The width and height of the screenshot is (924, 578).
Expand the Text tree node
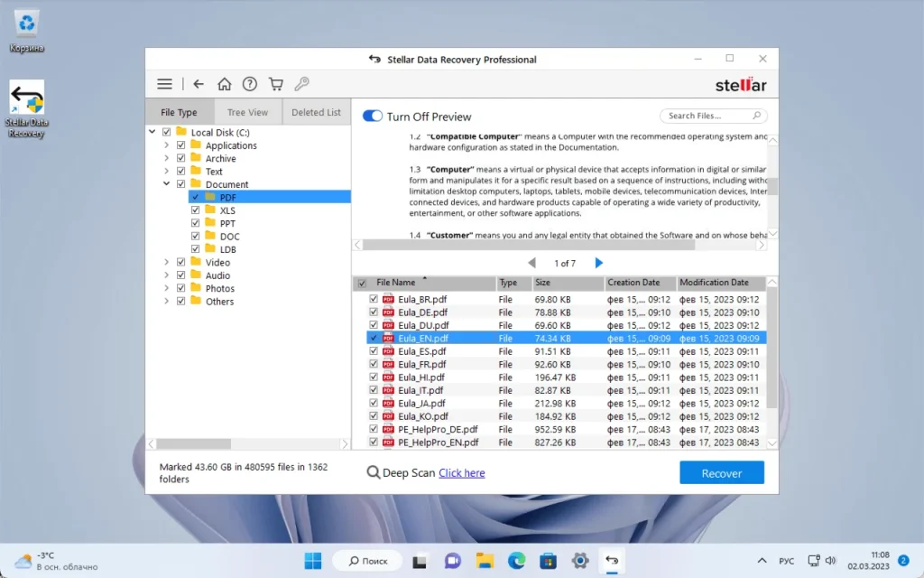coord(166,171)
